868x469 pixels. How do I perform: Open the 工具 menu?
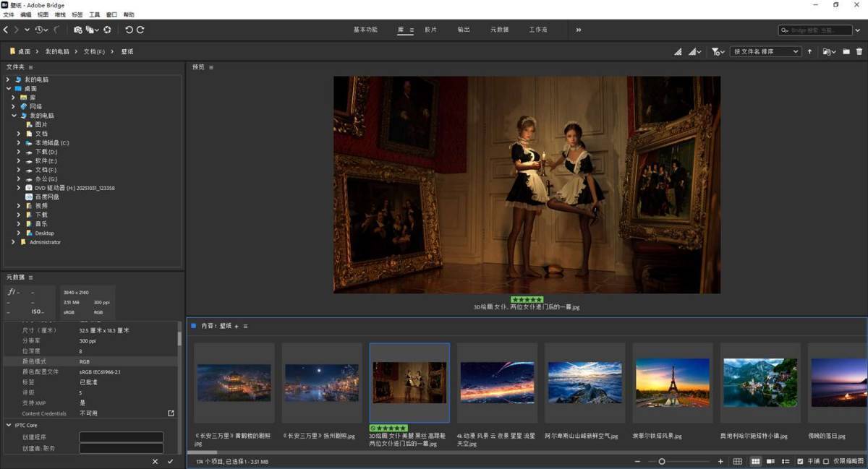[x=94, y=14]
